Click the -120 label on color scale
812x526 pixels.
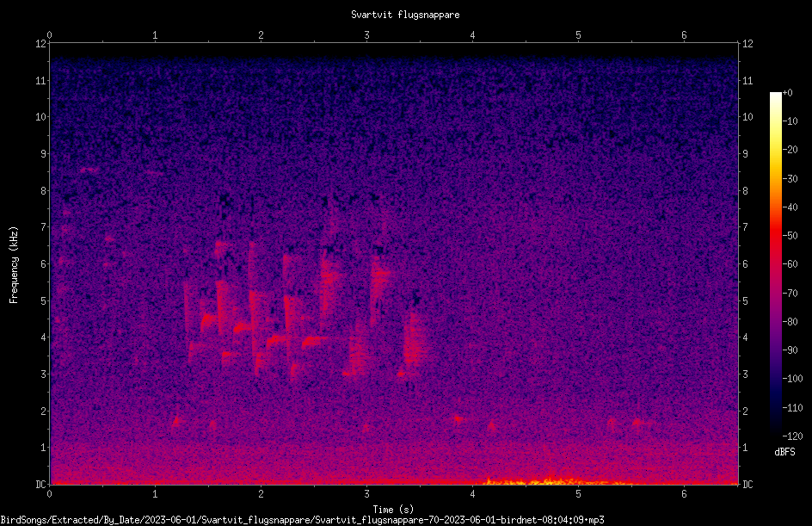tap(792, 436)
